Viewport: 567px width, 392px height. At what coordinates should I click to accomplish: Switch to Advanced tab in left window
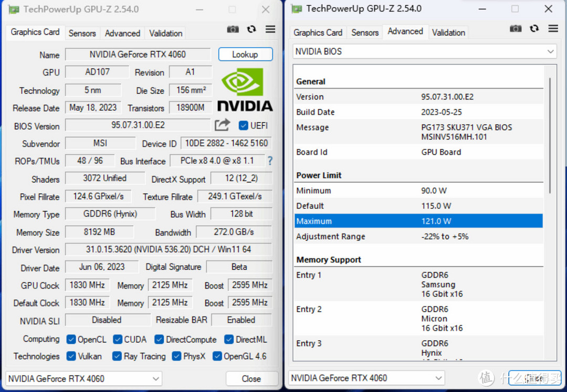pos(122,33)
